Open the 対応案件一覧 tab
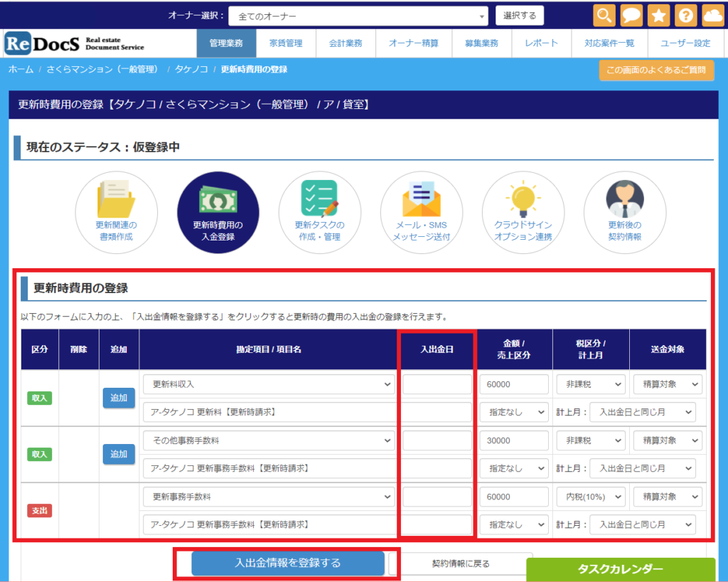The height and width of the screenshot is (582, 728). [609, 43]
